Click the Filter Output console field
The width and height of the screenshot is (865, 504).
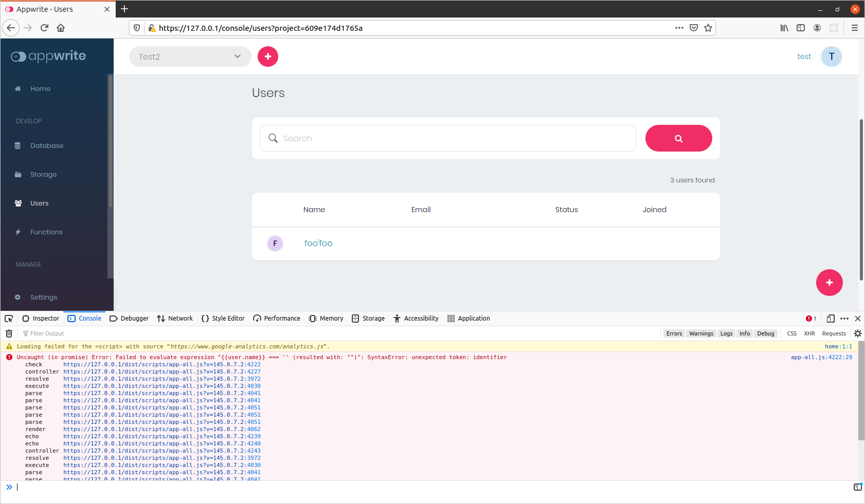pyautogui.click(x=339, y=333)
